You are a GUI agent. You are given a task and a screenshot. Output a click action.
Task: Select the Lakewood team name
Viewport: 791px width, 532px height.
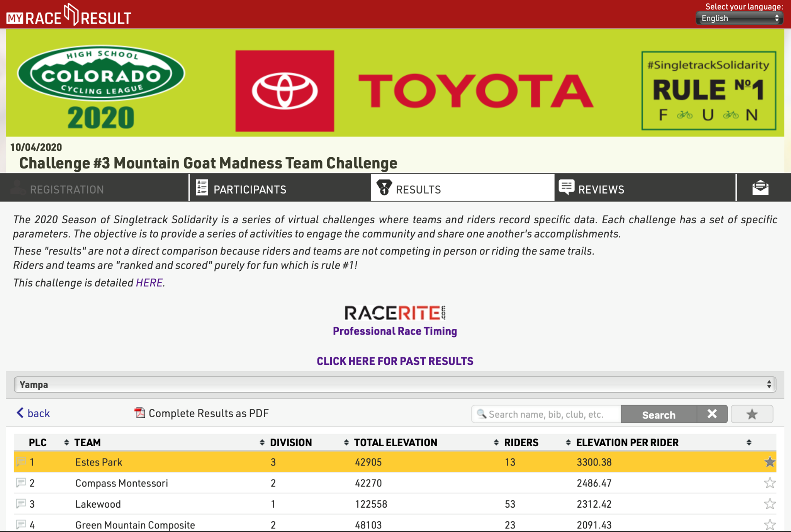(98, 504)
